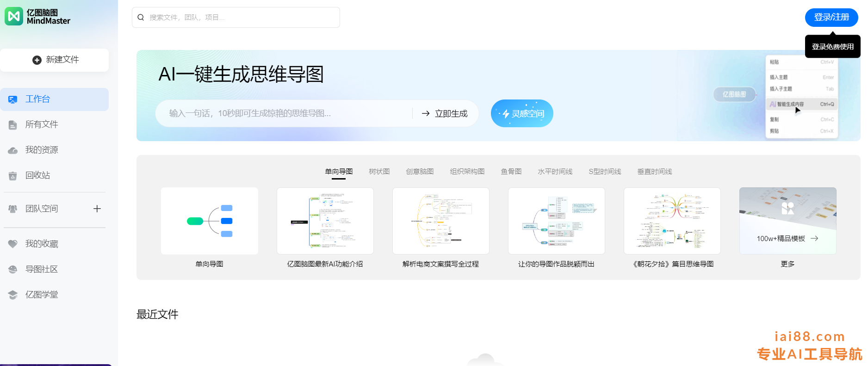Open the 灵感空间 button
Viewport: 868px width, 366px height.
point(522,113)
